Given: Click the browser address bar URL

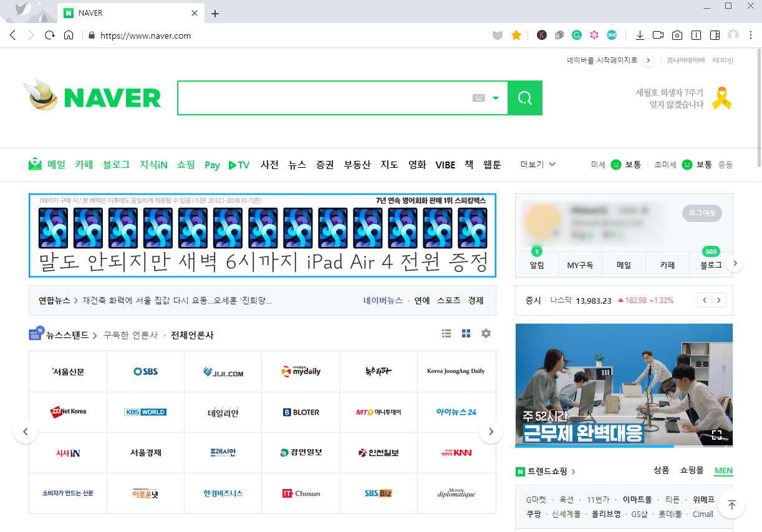Looking at the screenshot, I should 145,36.
